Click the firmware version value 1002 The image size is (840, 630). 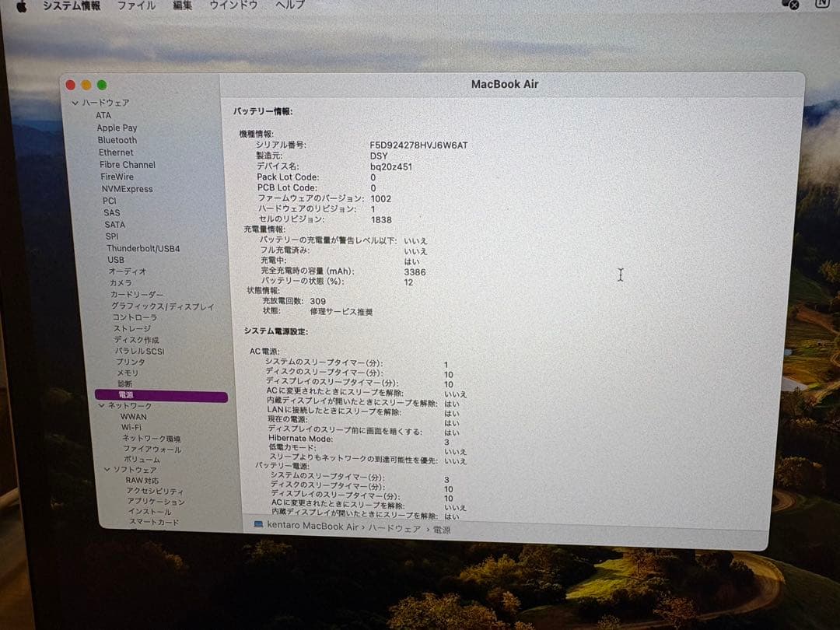381,199
